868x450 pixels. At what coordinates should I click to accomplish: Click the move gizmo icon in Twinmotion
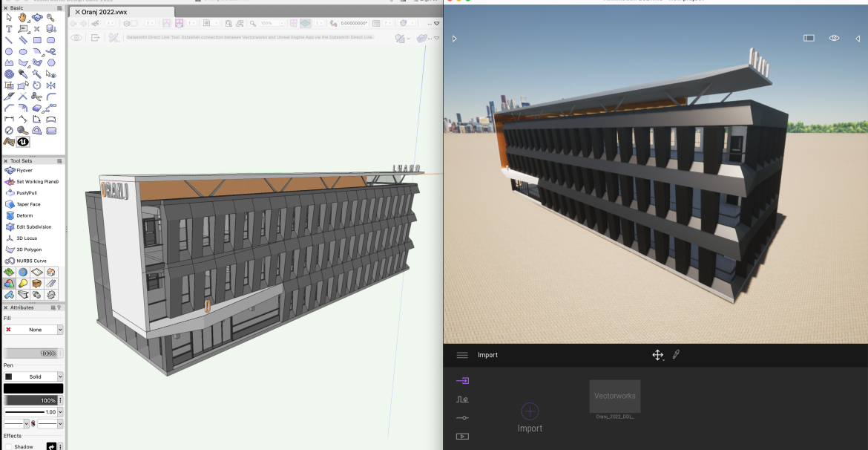[x=657, y=355]
